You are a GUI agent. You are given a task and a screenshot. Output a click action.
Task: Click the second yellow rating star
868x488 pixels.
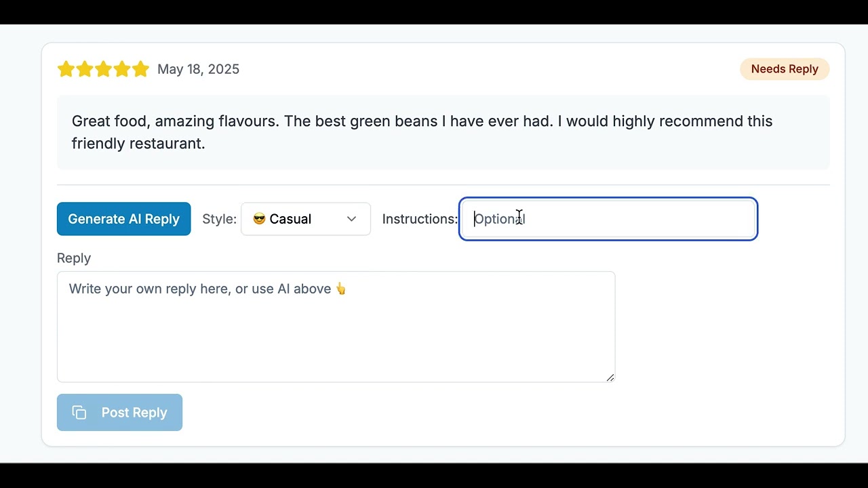[85, 69]
